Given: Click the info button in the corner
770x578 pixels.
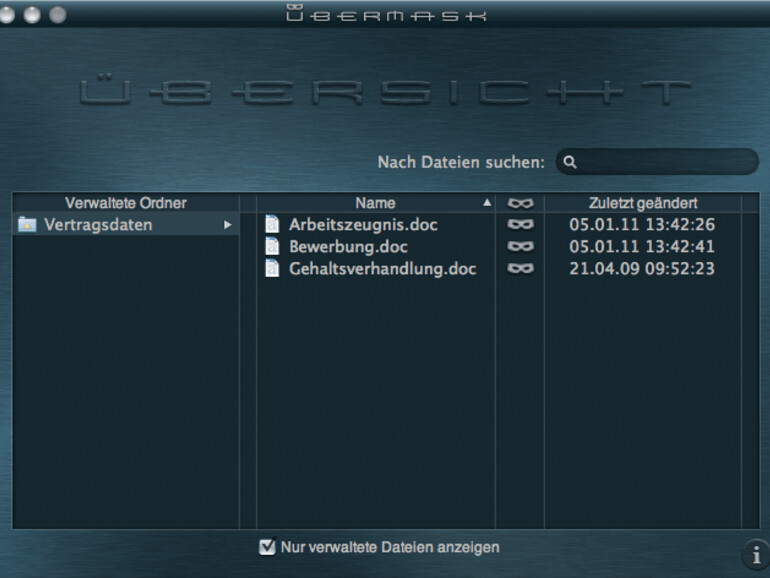Looking at the screenshot, I should click(757, 555).
